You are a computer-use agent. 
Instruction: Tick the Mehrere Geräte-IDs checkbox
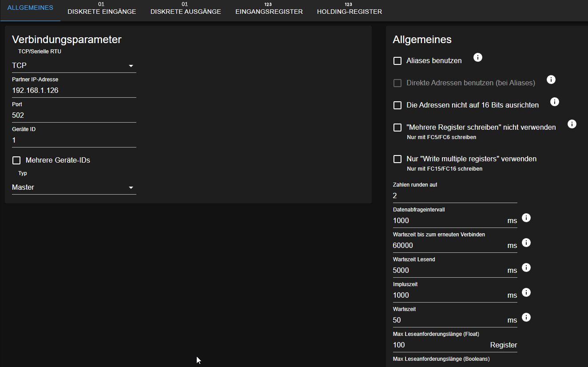(17, 160)
